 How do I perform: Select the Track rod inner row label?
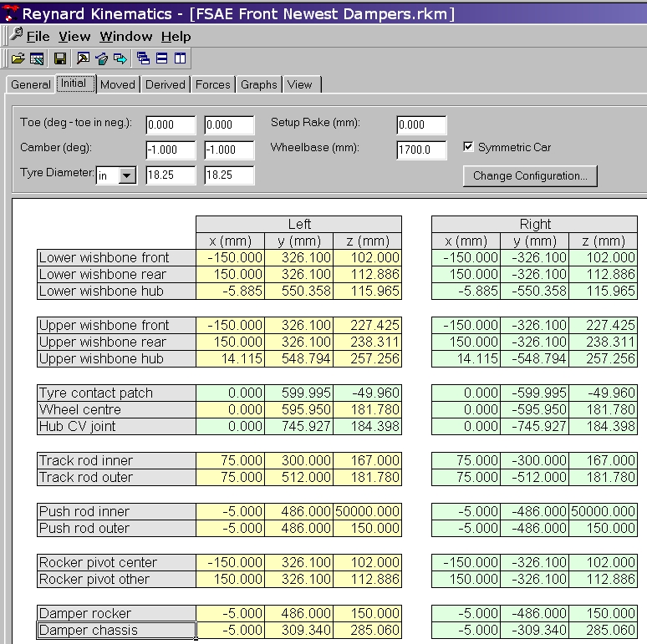point(116,460)
